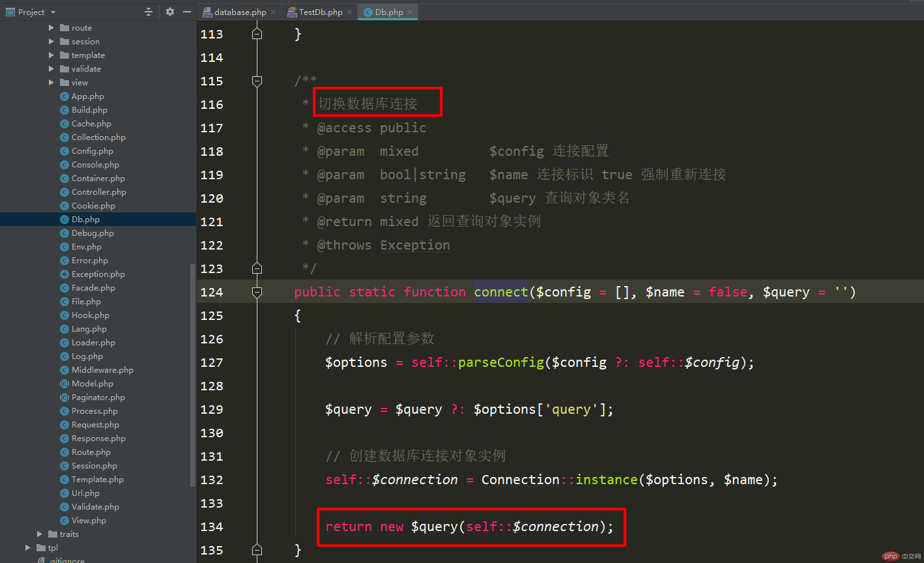Click the Facade.php class icon
The image size is (924, 563).
point(65,288)
